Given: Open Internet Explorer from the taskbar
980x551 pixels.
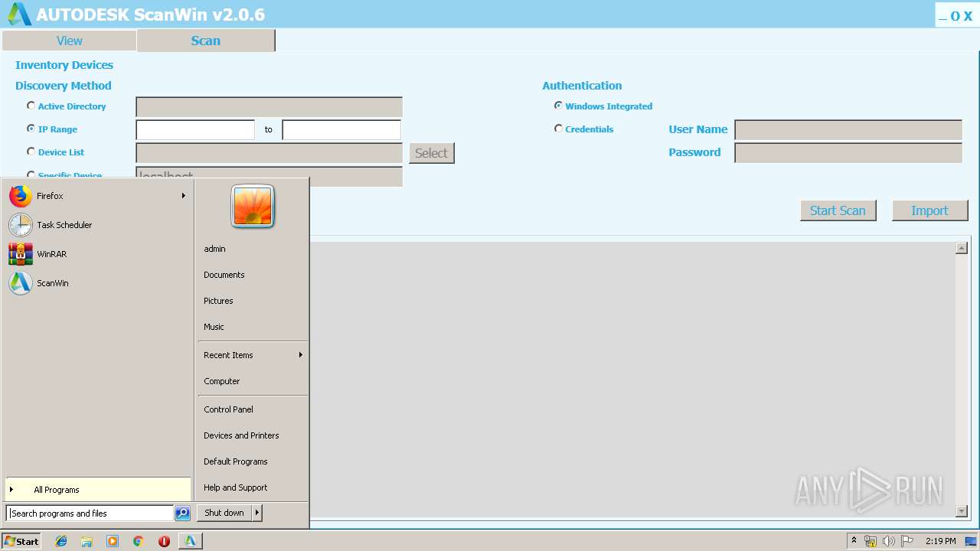Looking at the screenshot, I should click(61, 541).
